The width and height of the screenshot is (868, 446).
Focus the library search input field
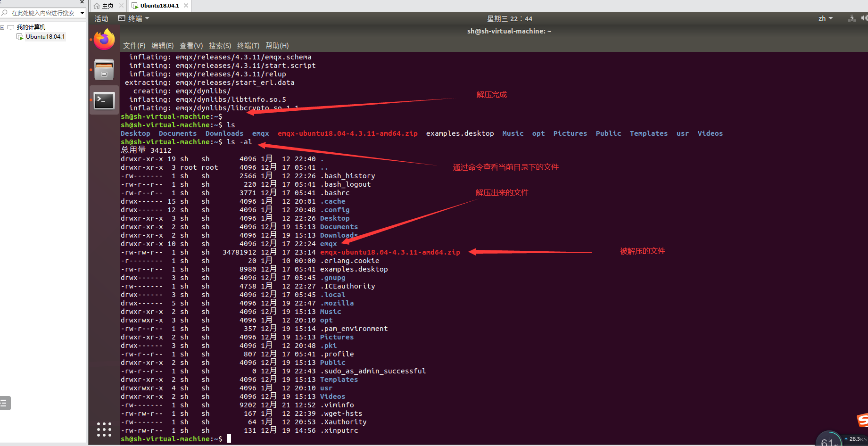click(43, 13)
